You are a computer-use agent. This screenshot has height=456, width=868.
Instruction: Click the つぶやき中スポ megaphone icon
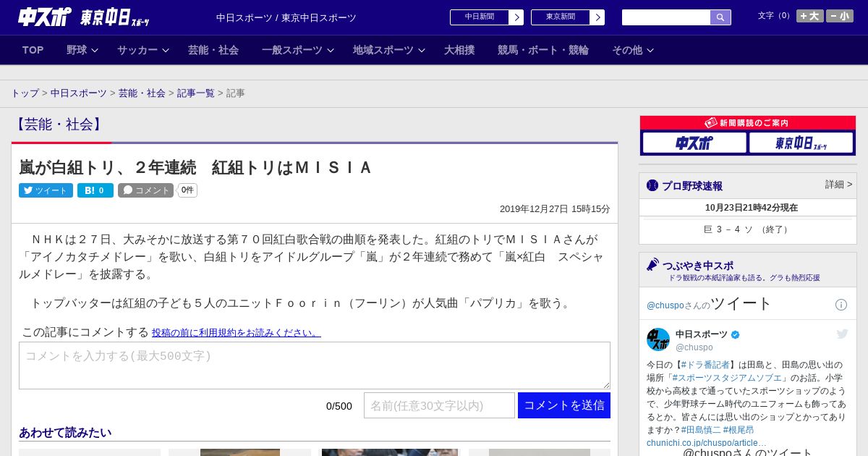(x=652, y=264)
